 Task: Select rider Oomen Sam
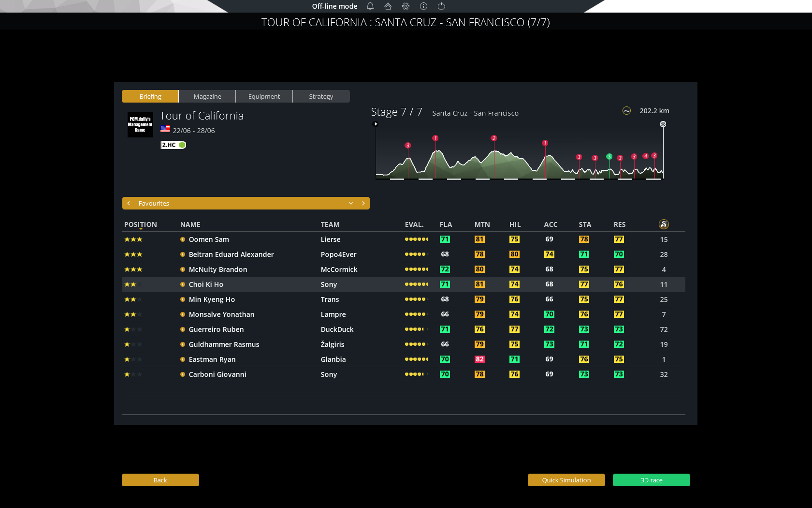tap(209, 239)
